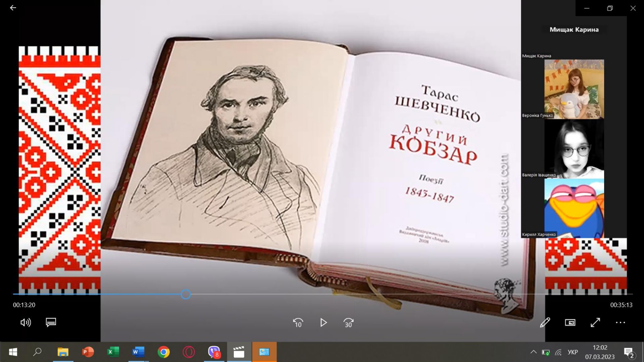Open Viber with 8 unread messages

pos(214,352)
